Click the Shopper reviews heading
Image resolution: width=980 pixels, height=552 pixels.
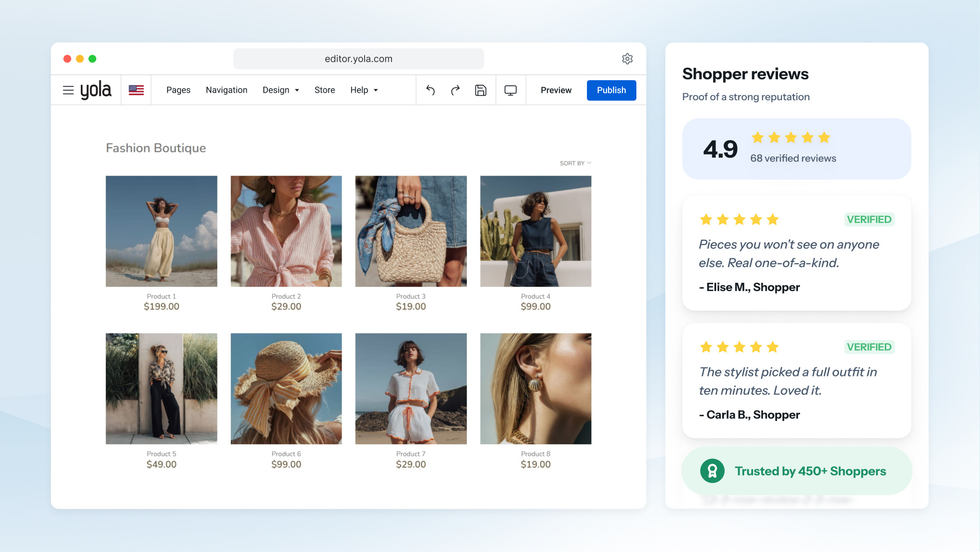(745, 74)
